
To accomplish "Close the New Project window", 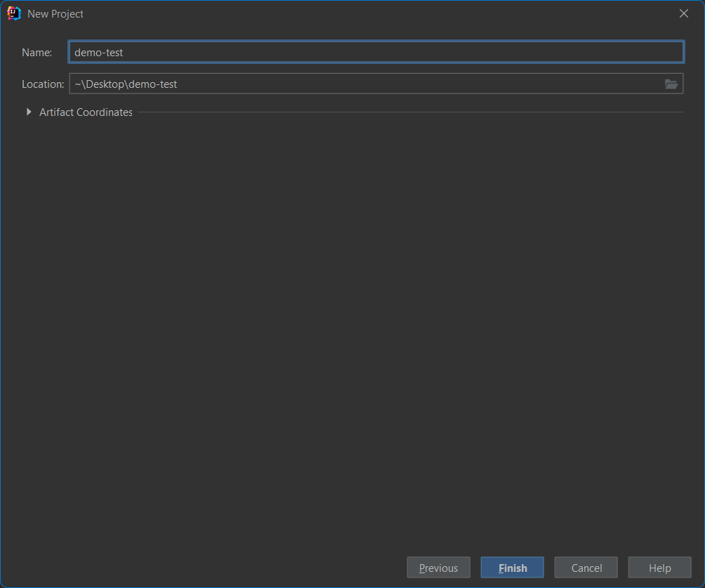I will tap(683, 13).
